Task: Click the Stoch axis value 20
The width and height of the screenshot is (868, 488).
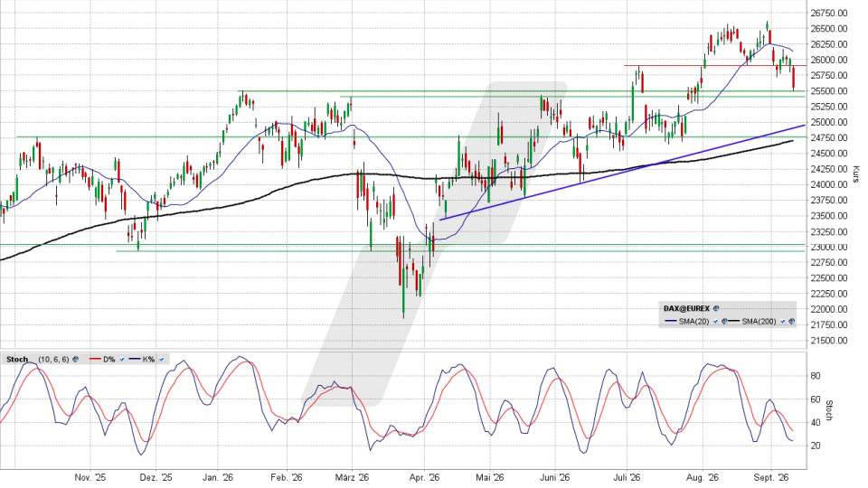Action: tap(815, 446)
